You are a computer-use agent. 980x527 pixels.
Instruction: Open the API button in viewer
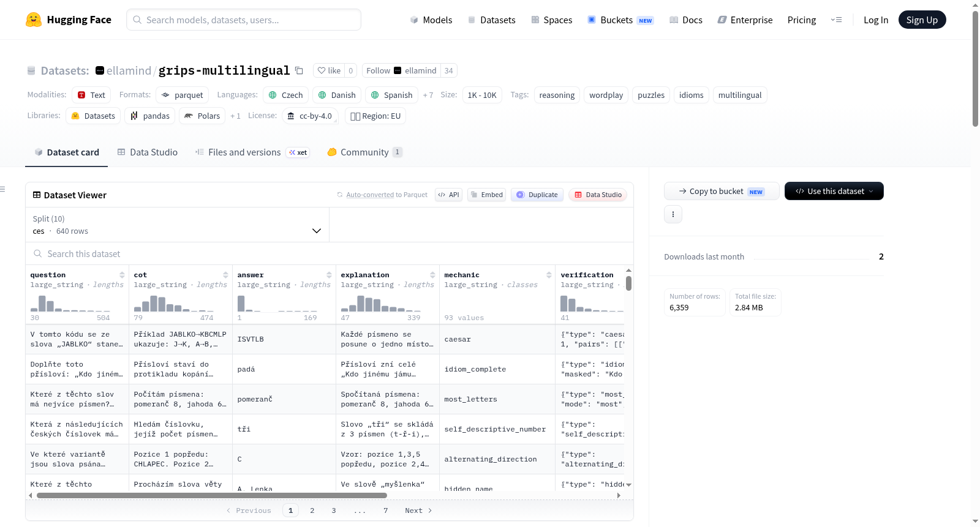click(x=448, y=195)
